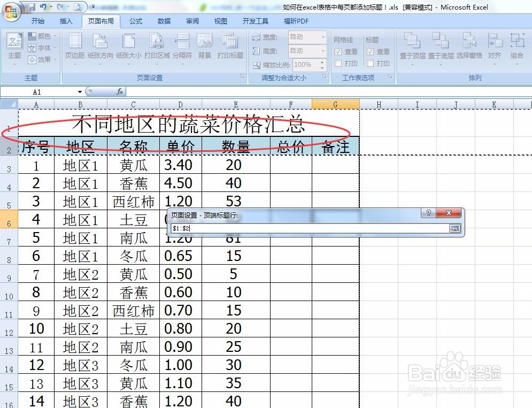Image resolution: width=532 pixels, height=408 pixels.
Task: Open the Office button menu
Action: [11, 12]
